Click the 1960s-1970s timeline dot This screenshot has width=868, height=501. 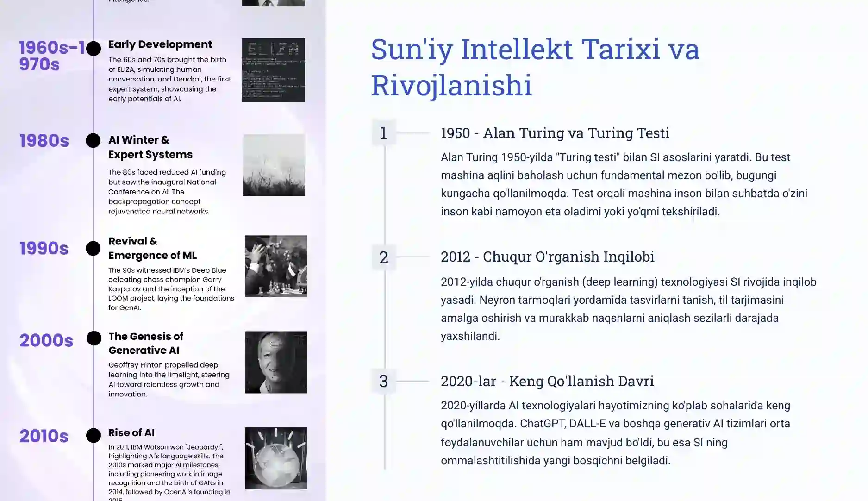click(94, 48)
